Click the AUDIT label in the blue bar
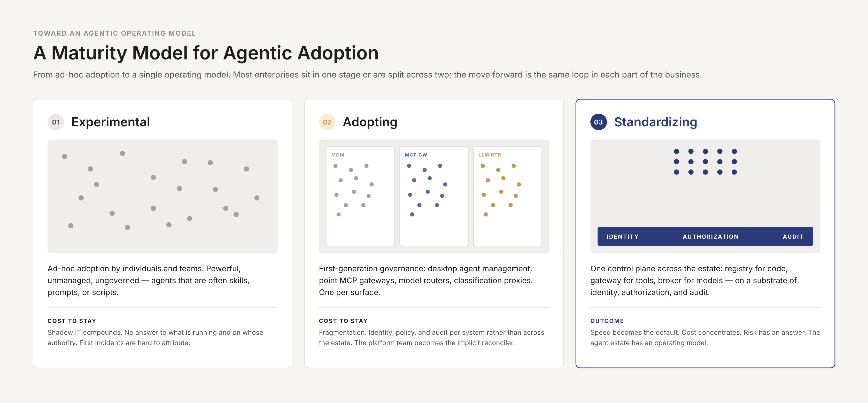868x403 pixels. (793, 237)
